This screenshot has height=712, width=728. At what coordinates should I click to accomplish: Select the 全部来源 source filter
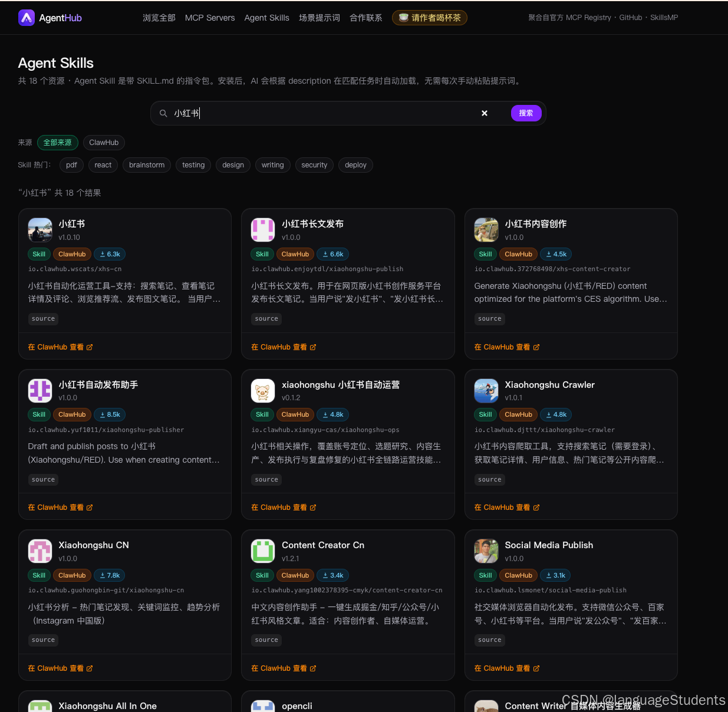pyautogui.click(x=58, y=143)
